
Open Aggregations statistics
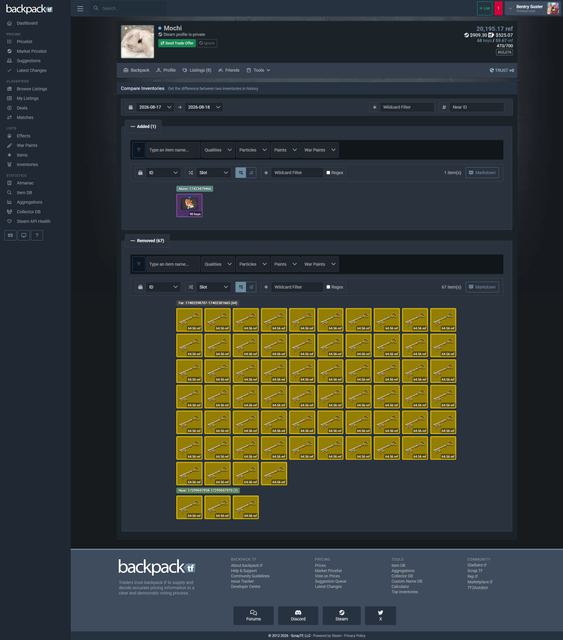29,202
